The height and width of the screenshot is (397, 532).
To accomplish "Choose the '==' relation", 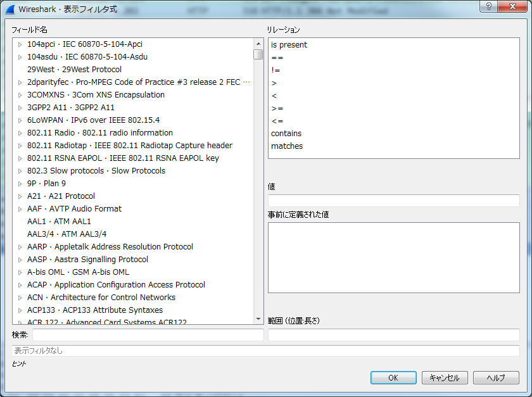I will [277, 58].
